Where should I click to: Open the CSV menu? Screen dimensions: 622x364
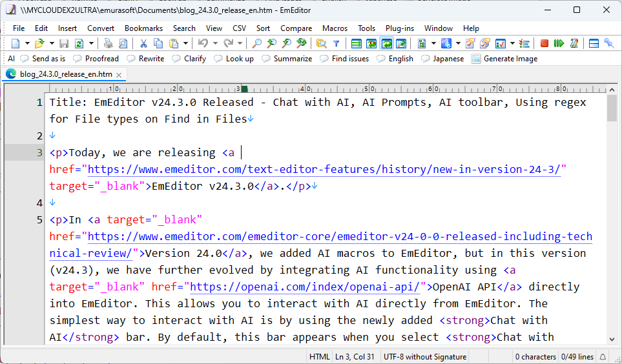[239, 28]
